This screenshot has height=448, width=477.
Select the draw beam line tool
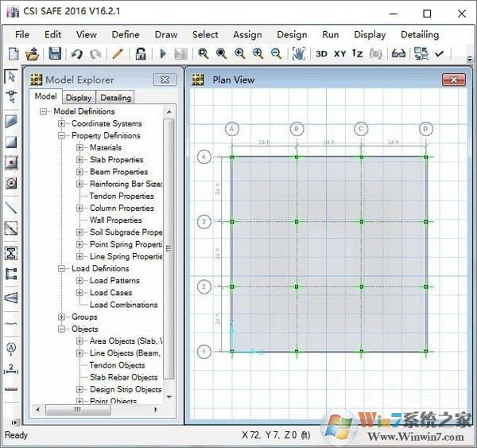pos(11,208)
